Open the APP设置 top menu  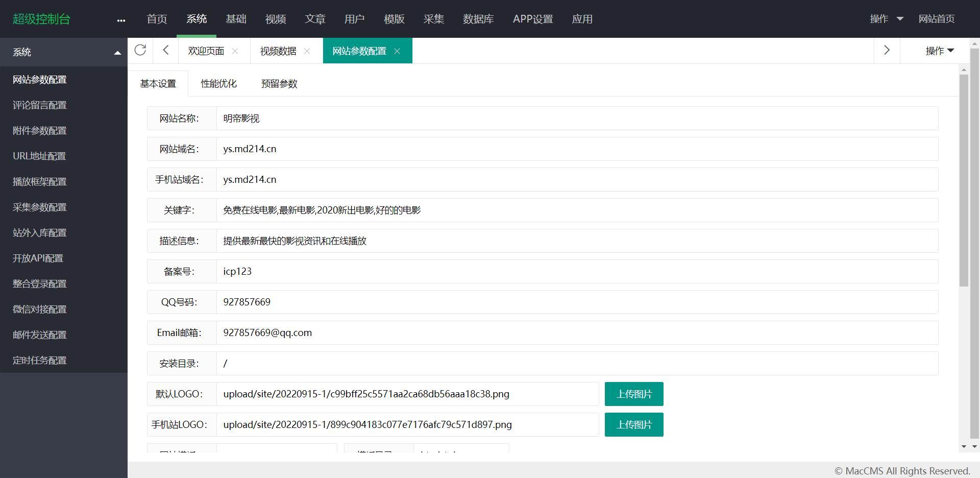[533, 19]
